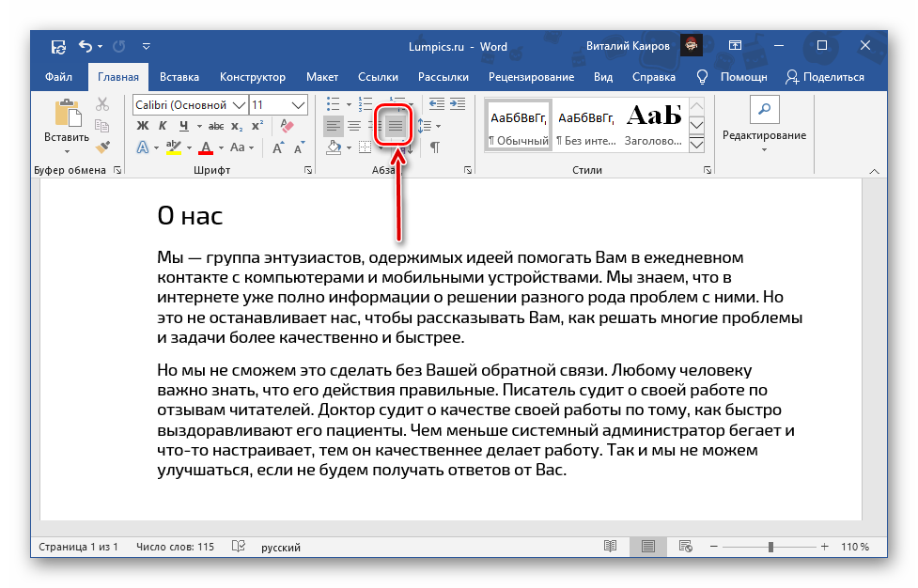
Task: Click the zoom slider handle in status bar
Action: click(x=770, y=547)
